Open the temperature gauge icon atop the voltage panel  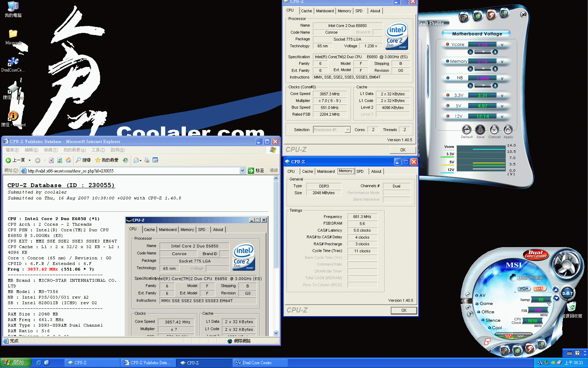[x=464, y=17]
